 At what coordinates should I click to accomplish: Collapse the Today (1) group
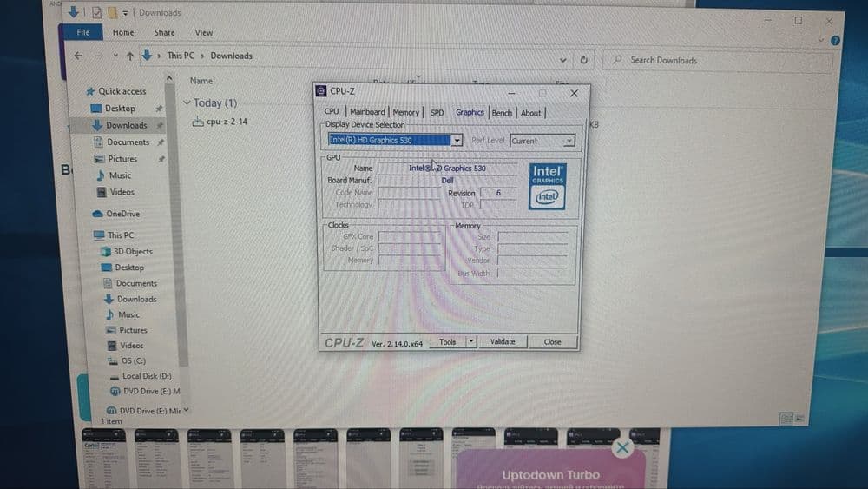(x=187, y=103)
